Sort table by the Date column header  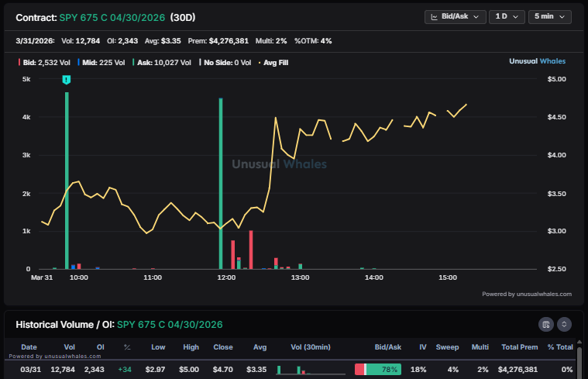29,347
